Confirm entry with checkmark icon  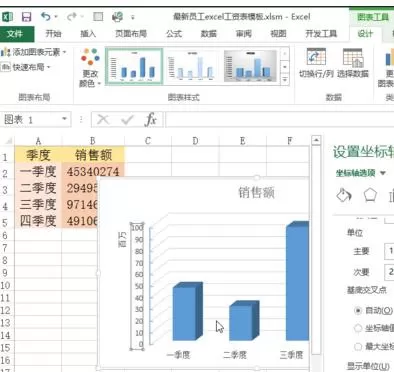click(127, 119)
